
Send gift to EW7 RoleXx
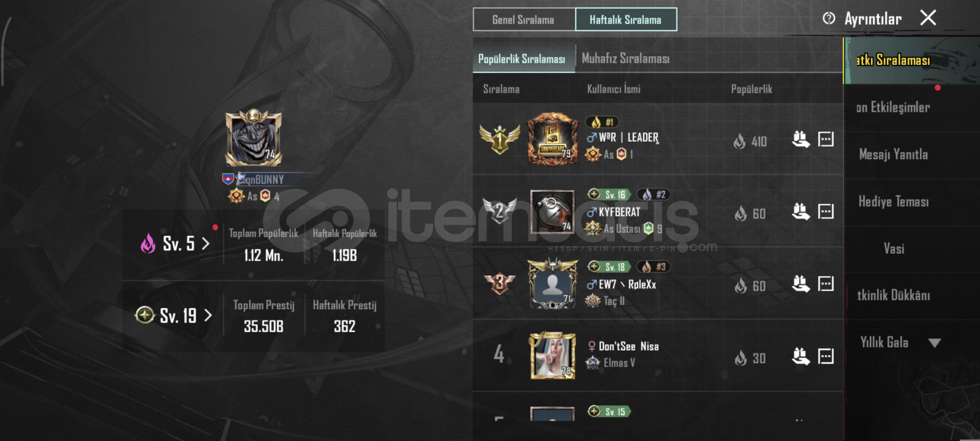point(800,284)
